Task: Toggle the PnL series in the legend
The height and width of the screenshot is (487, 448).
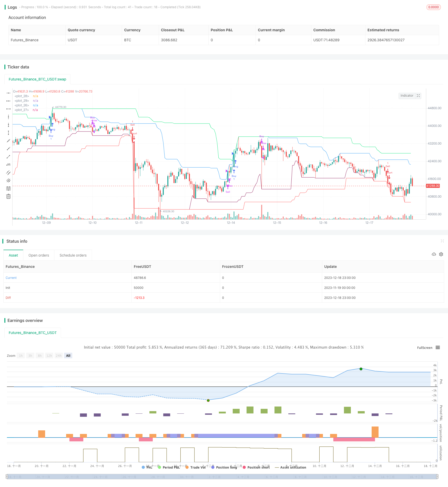Action: 147,467
